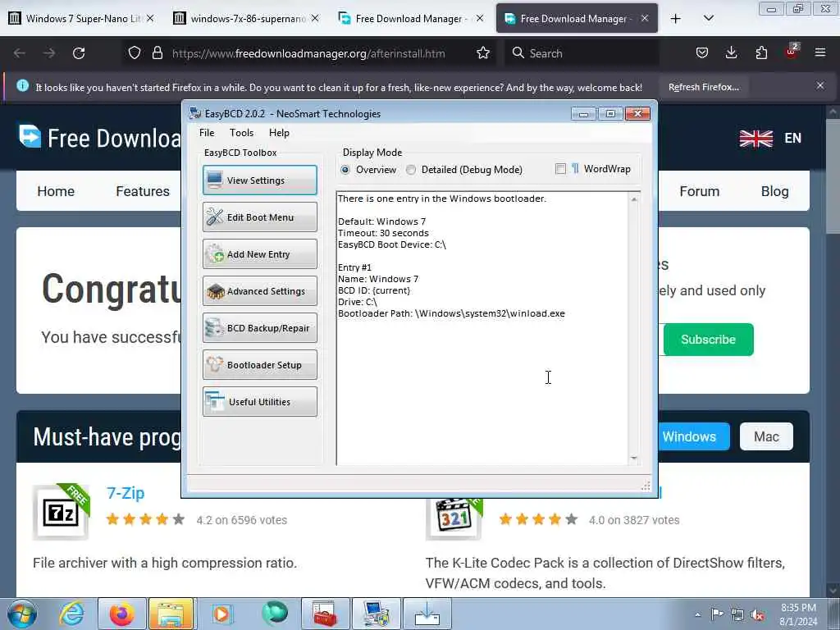Open Advanced Settings in EasyBCD

[x=260, y=291]
